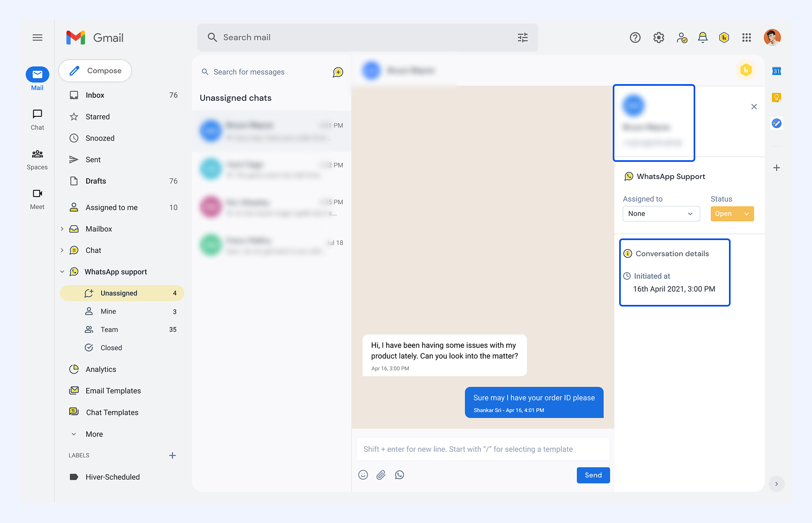Click the Hiver badge icon in chat header
This screenshot has width=812, height=523.
[746, 70]
